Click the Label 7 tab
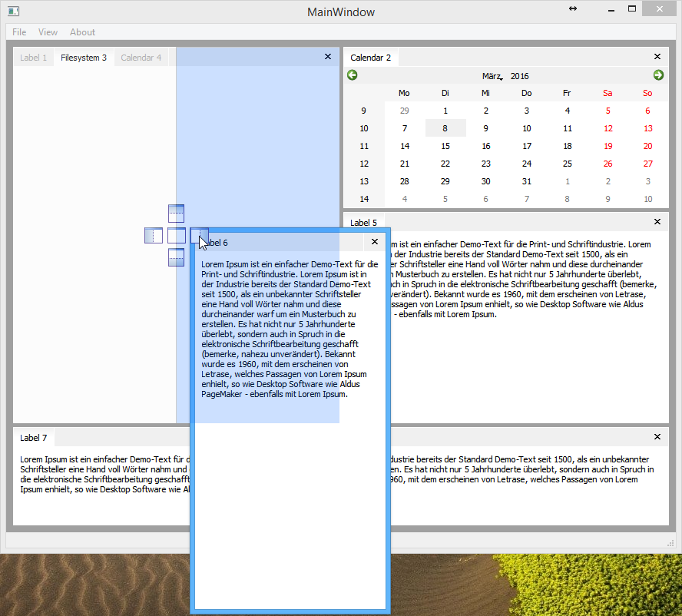 [x=34, y=438]
